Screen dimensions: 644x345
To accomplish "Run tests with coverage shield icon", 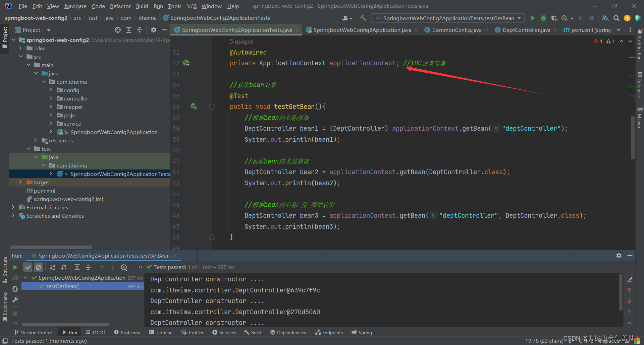I will coord(554,18).
